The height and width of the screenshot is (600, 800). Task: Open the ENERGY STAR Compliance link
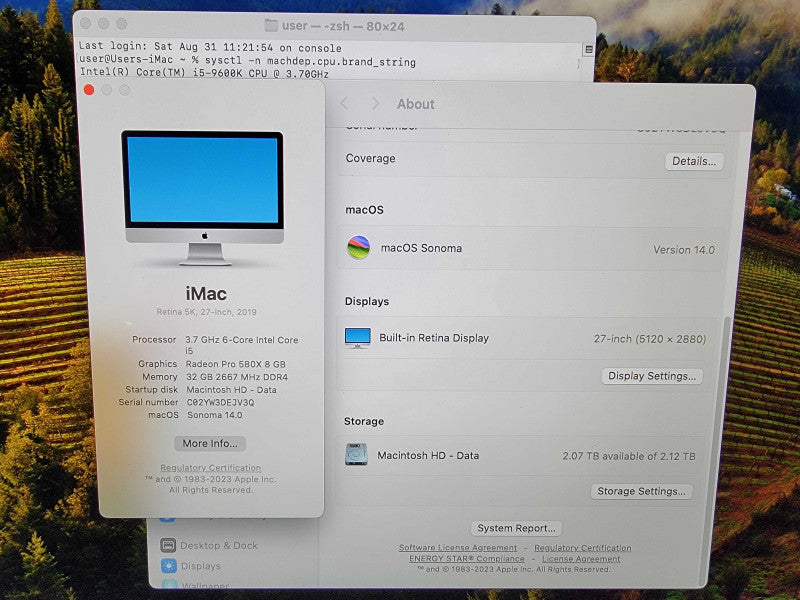(x=467, y=559)
